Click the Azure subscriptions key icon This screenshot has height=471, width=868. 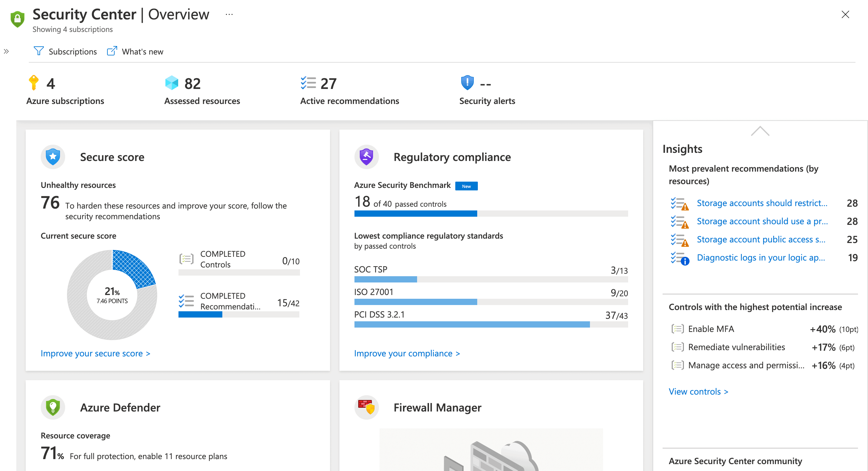pyautogui.click(x=34, y=83)
